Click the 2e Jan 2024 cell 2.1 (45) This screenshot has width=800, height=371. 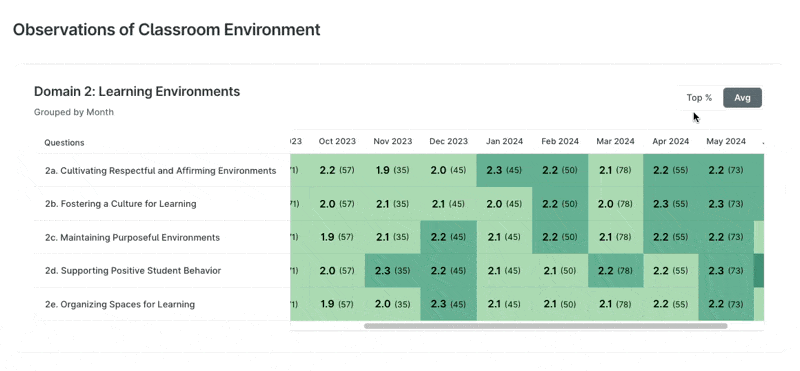click(x=504, y=304)
